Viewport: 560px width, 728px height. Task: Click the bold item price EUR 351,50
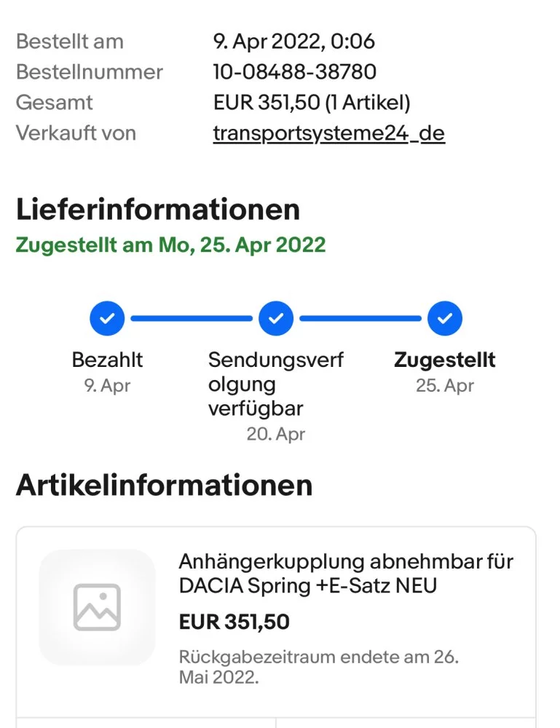click(x=234, y=622)
